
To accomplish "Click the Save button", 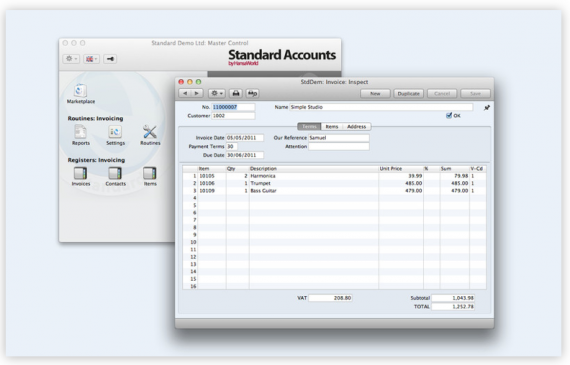I will [475, 93].
